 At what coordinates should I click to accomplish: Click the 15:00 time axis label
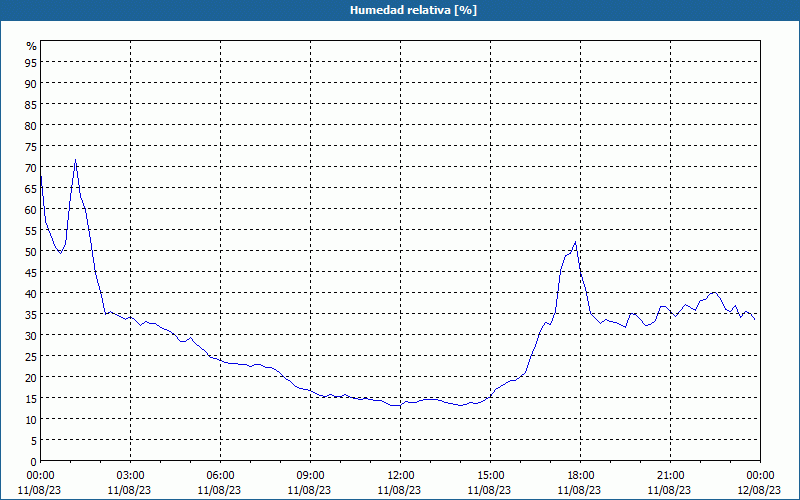pyautogui.click(x=490, y=476)
